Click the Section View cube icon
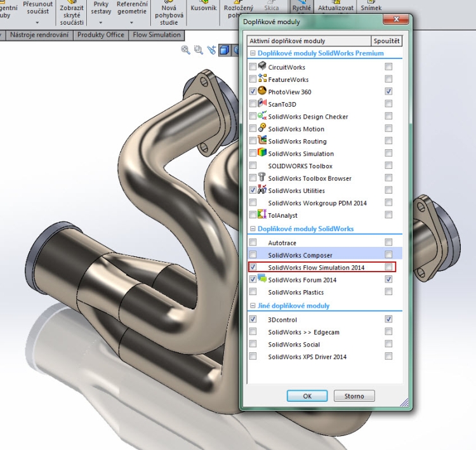476x450 pixels. (x=224, y=50)
